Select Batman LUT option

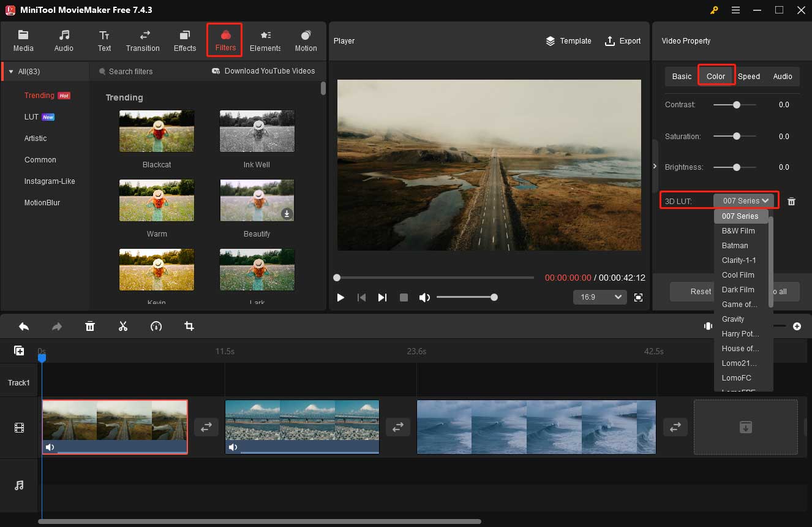[x=741, y=246]
